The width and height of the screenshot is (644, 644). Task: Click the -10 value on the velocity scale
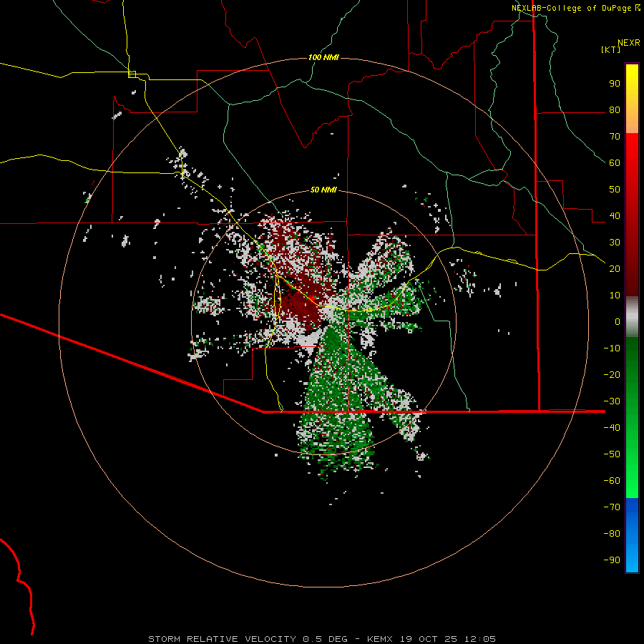(x=612, y=348)
